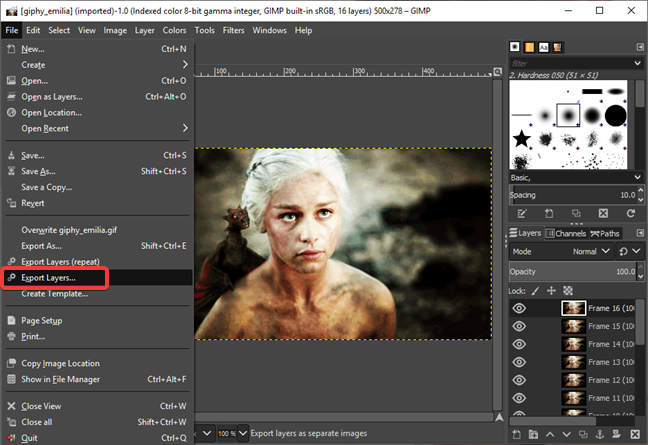Select the star brush
This screenshot has width=648, height=445.
click(x=522, y=139)
